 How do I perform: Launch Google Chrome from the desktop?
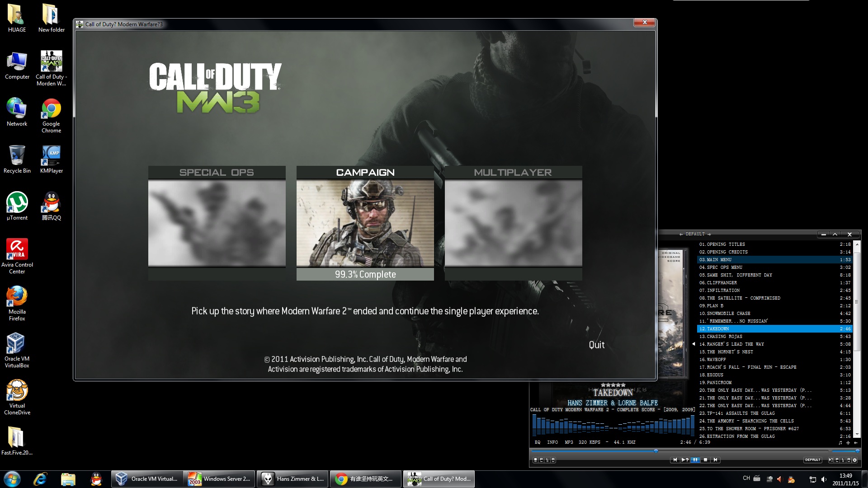point(51,116)
